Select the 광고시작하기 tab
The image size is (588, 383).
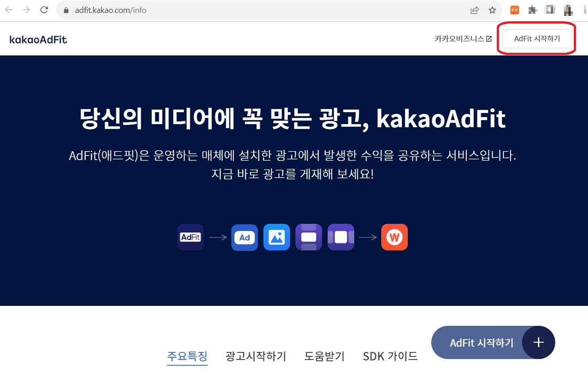coord(255,356)
